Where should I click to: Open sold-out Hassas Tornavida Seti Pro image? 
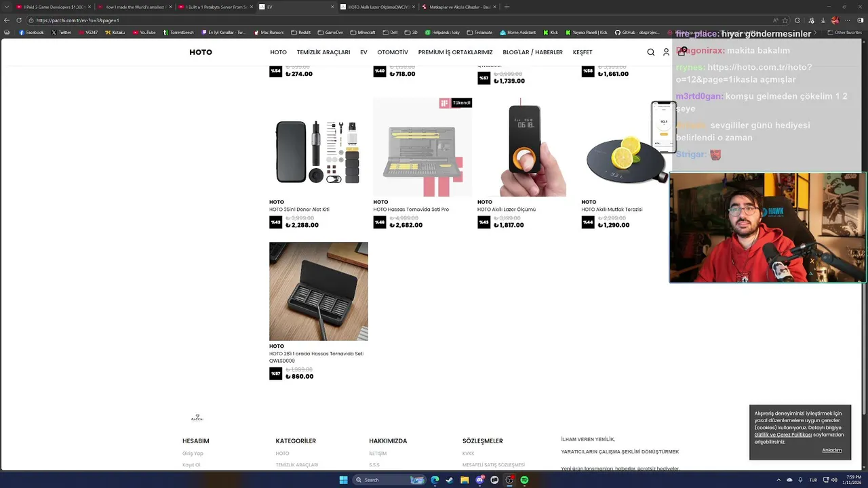point(422,147)
